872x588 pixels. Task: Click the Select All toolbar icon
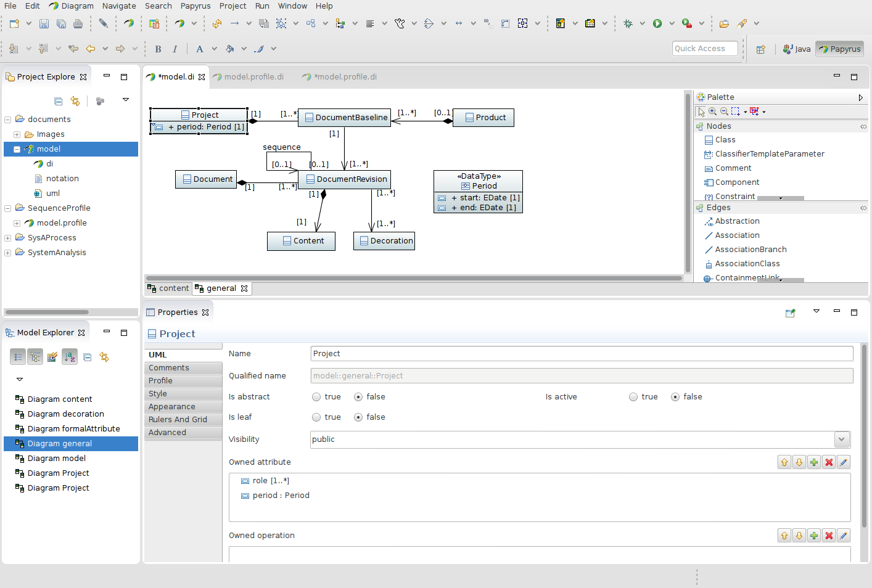point(281,23)
